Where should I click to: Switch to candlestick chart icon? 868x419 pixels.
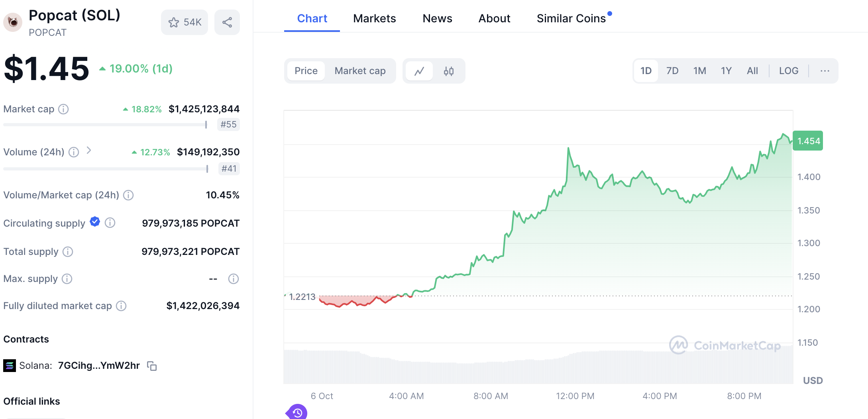coord(449,71)
